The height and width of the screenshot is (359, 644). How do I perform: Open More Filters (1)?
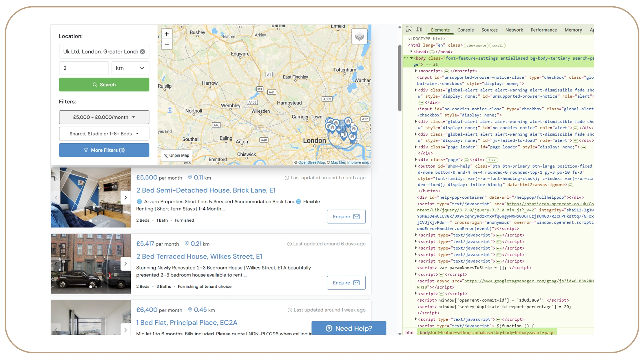[104, 150]
